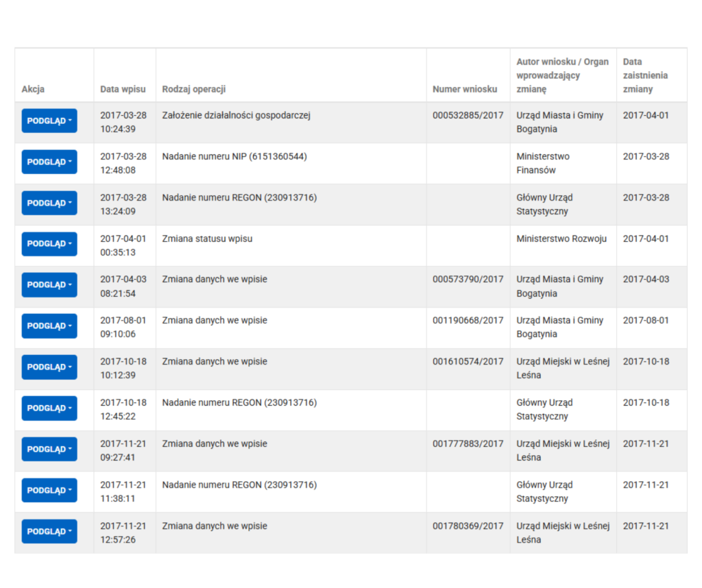Click the 'Akcja' column header
The width and height of the screenshot is (702, 588).
point(33,89)
